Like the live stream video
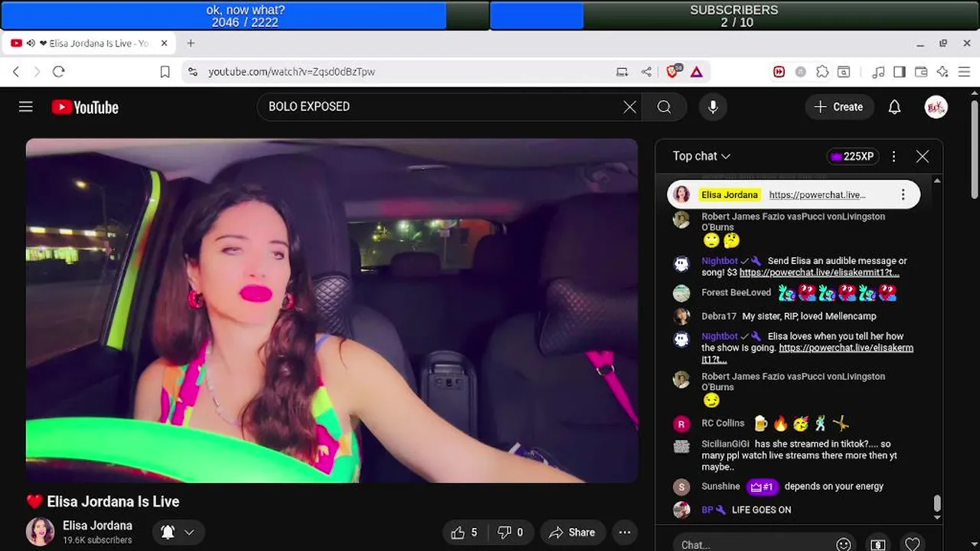Image resolution: width=980 pixels, height=551 pixels. [x=464, y=533]
